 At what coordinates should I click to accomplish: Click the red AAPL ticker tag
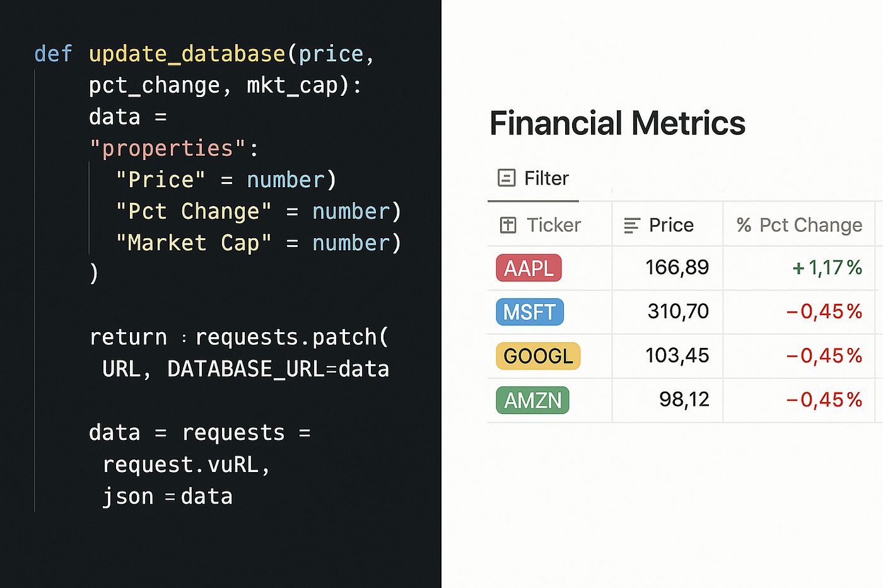pos(529,268)
